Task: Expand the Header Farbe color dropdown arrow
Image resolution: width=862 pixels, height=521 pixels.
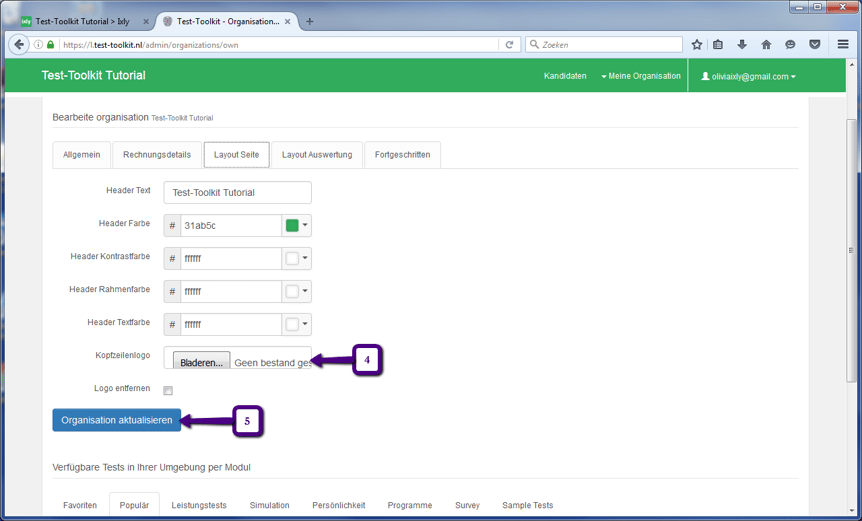Action: coord(305,225)
